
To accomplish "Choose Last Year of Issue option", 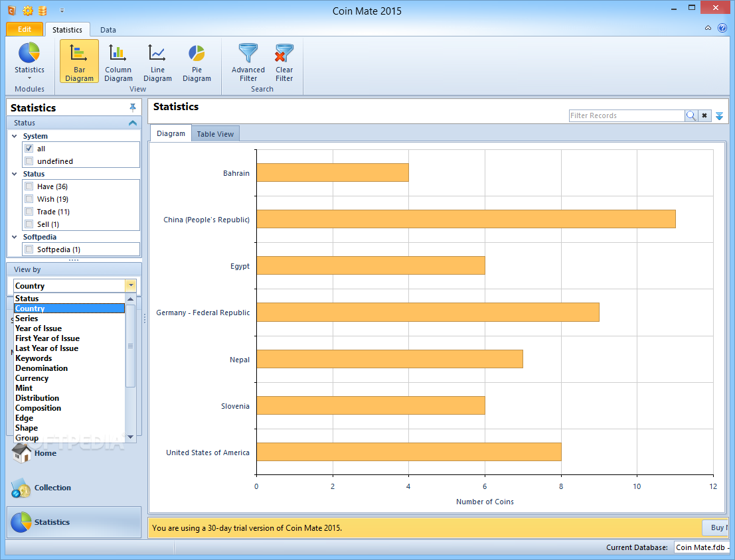I will click(69, 348).
